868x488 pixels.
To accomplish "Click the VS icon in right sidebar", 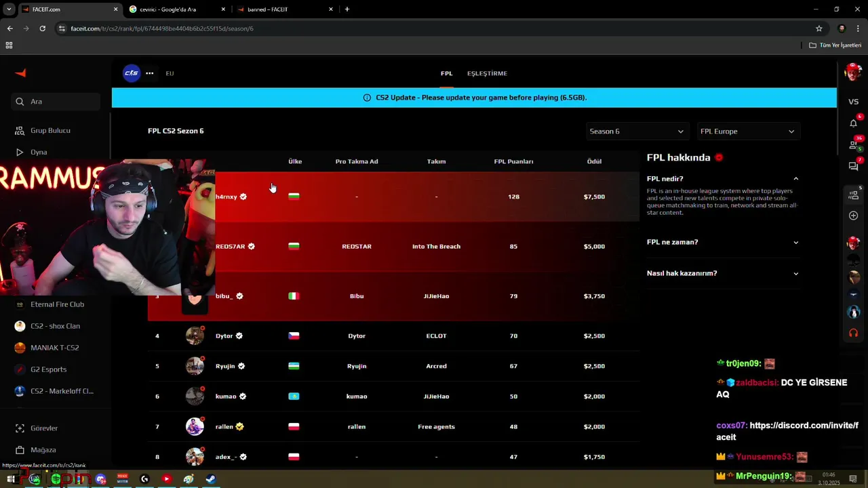I will click(x=853, y=102).
